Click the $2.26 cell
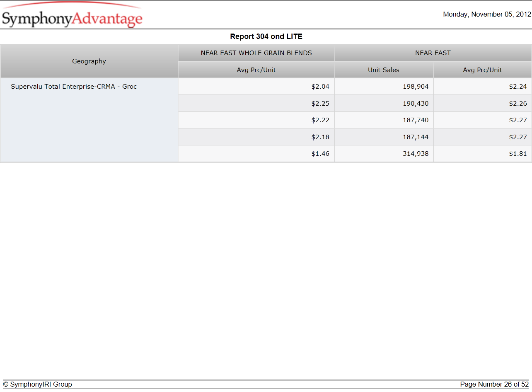This screenshot has height=392, width=532. click(x=482, y=103)
